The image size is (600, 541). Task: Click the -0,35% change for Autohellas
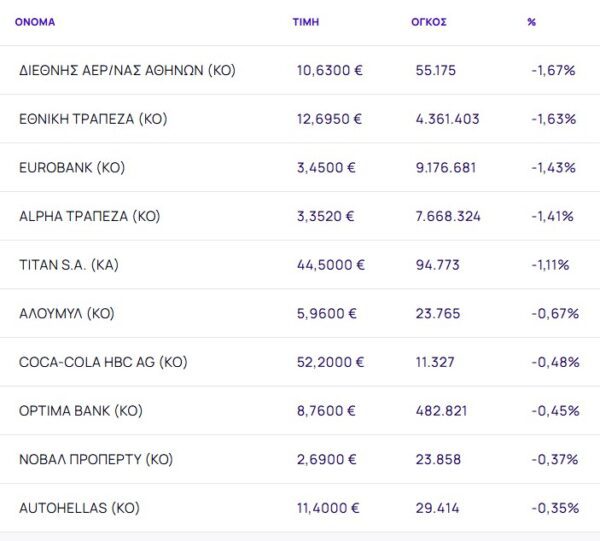click(x=555, y=508)
